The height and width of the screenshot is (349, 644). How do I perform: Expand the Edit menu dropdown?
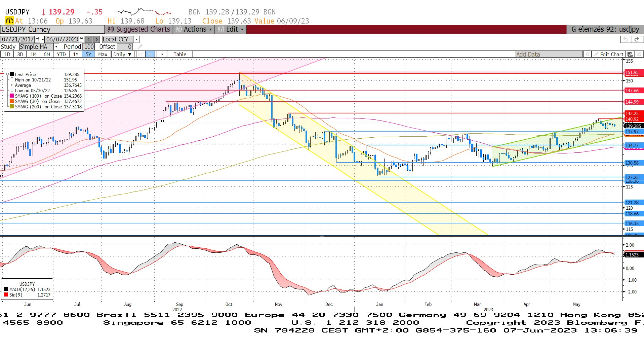231,29
